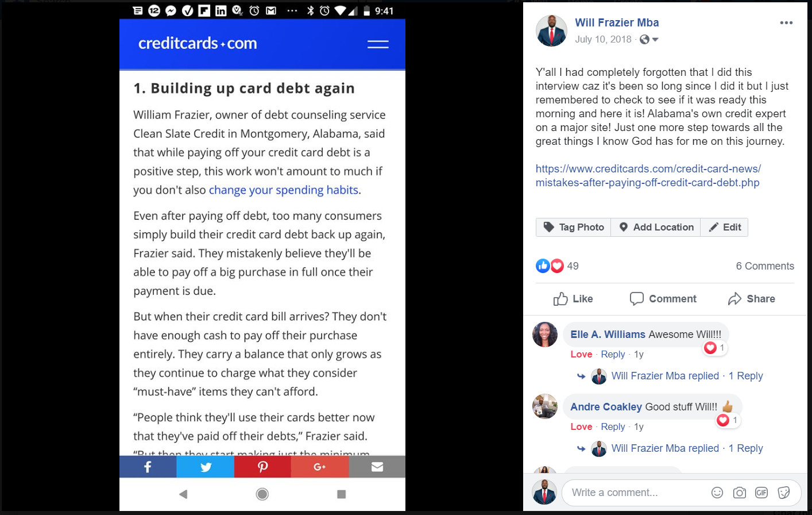Image resolution: width=812 pixels, height=515 pixels.
Task: Click Add Location button
Action: pos(656,227)
